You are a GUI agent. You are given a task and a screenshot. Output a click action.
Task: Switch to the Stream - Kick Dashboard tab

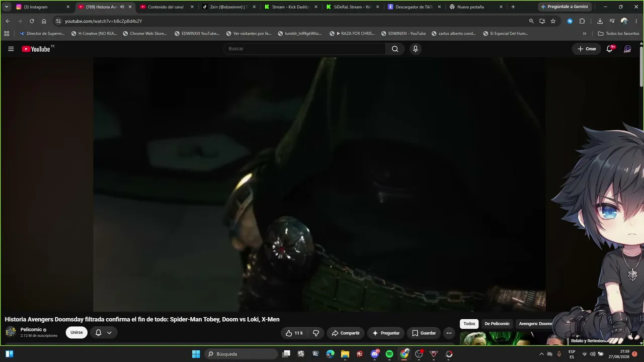tap(291, 7)
